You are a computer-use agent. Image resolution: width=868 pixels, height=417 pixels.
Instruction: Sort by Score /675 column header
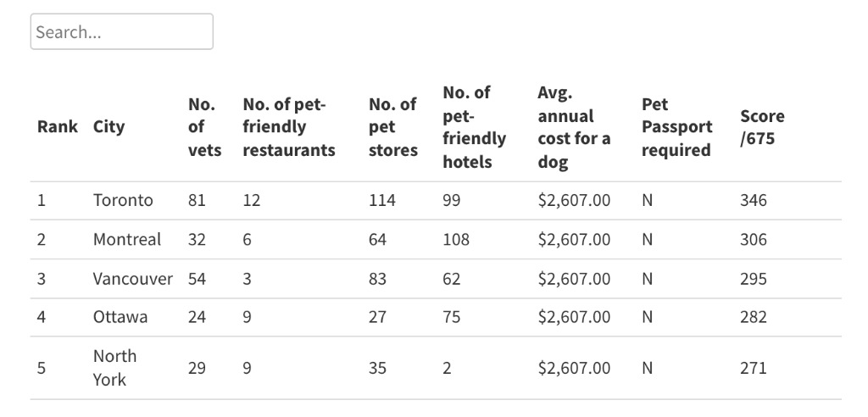[x=762, y=127]
